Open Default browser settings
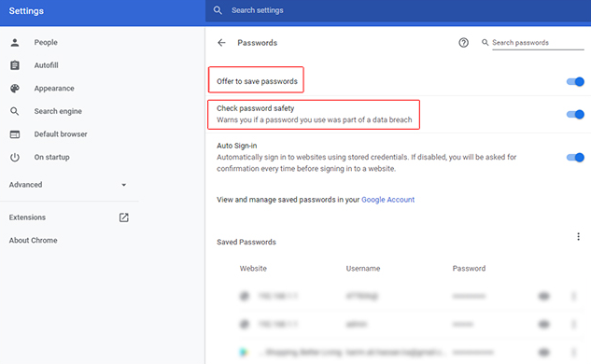The width and height of the screenshot is (591, 364). (x=61, y=134)
